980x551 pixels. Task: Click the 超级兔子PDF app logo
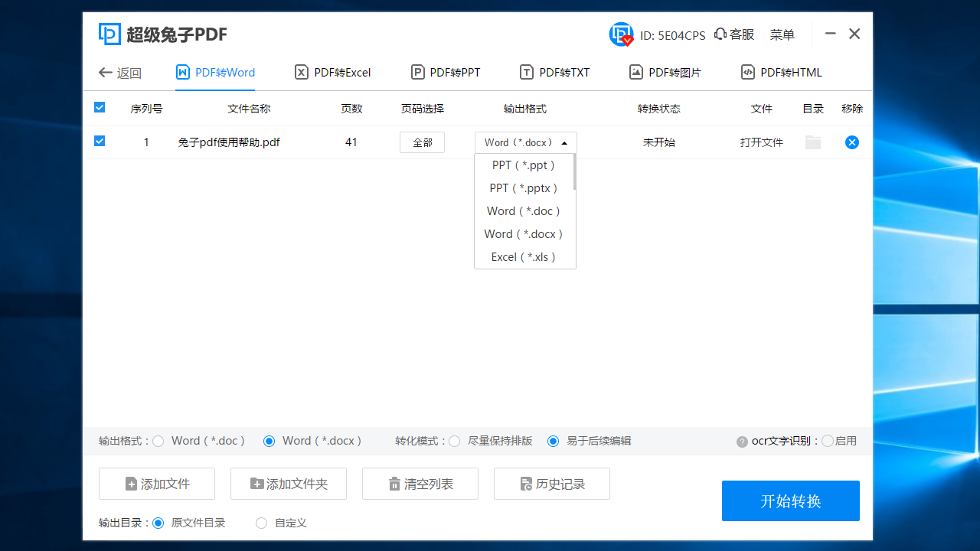pos(107,34)
